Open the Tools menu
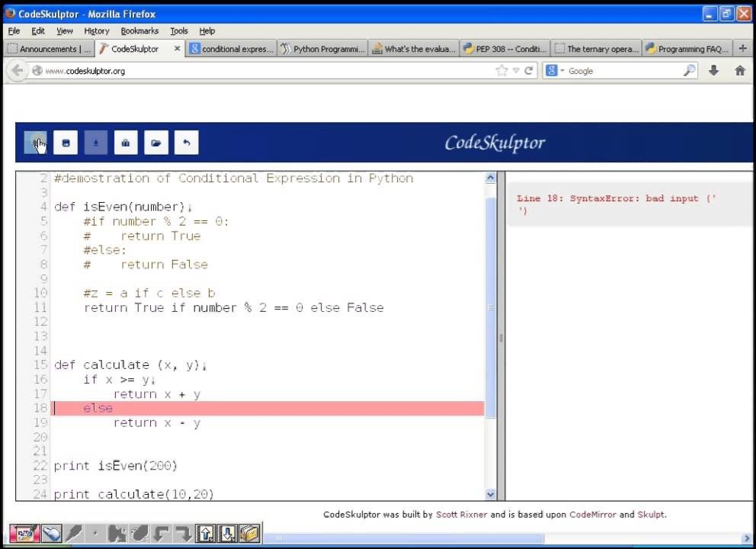The height and width of the screenshot is (549, 756). tap(179, 30)
